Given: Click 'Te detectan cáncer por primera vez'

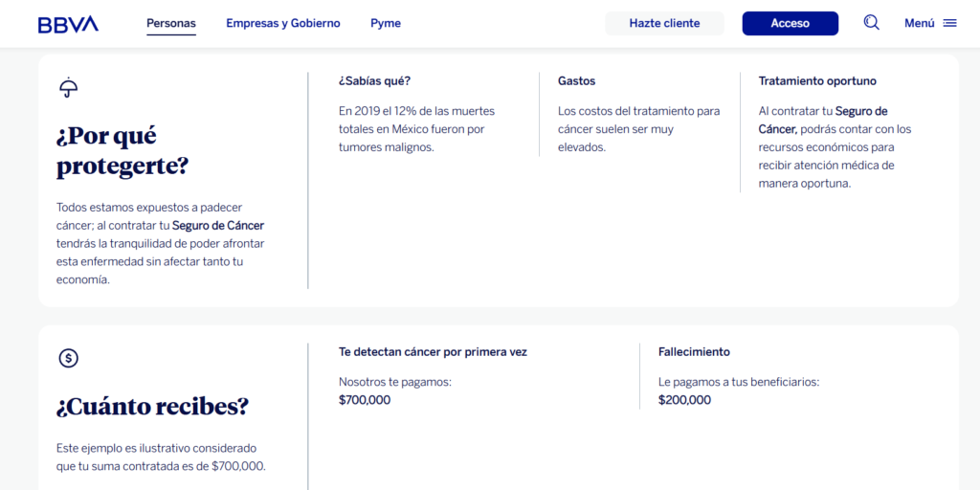Looking at the screenshot, I should pyautogui.click(x=433, y=352).
